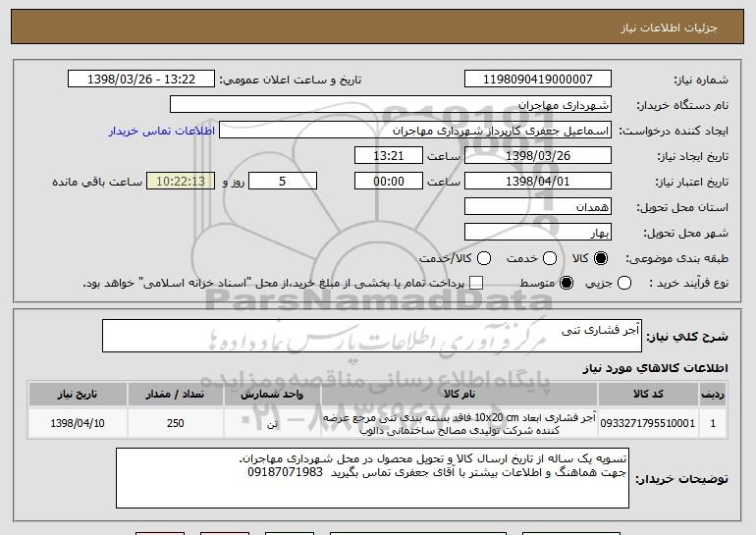Tick the اسناد خزانه اسلامی payment checkbox

(476, 283)
